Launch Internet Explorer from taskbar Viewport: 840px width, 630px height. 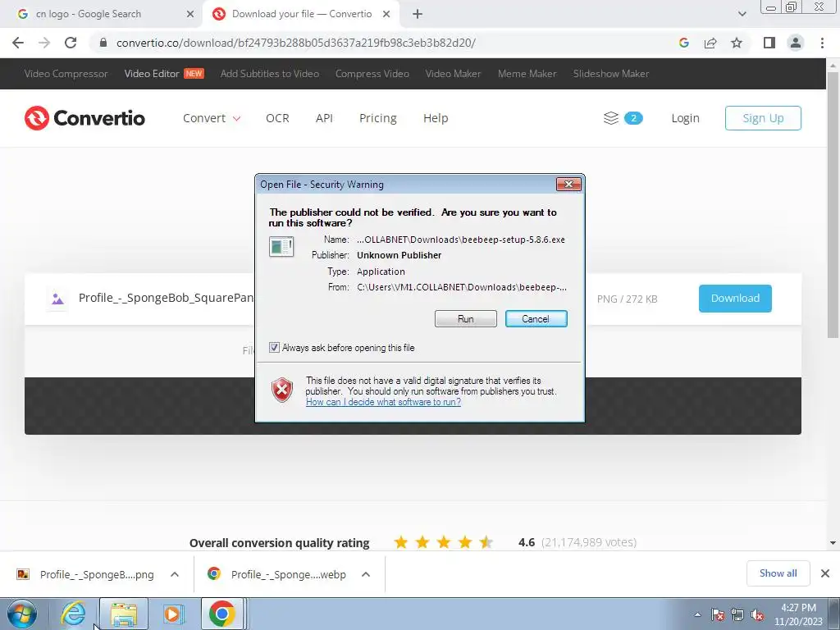click(73, 614)
